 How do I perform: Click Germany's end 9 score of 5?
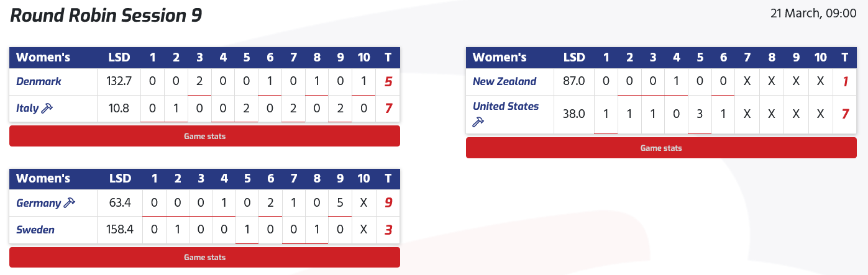pos(340,203)
